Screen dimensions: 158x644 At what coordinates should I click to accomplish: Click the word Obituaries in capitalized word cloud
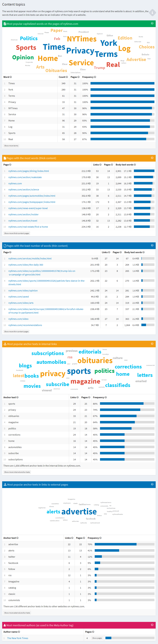click(56, 71)
